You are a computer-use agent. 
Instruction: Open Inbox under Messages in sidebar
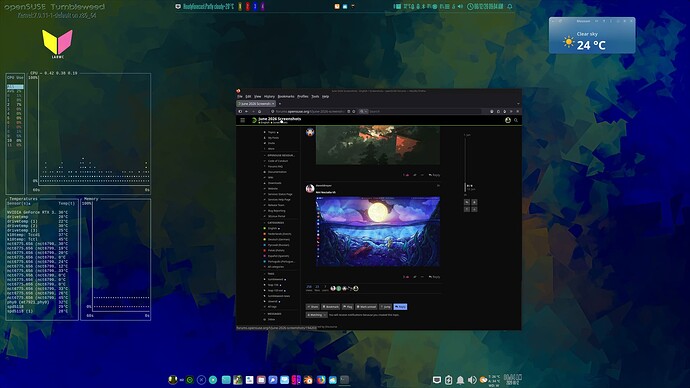[272, 319]
